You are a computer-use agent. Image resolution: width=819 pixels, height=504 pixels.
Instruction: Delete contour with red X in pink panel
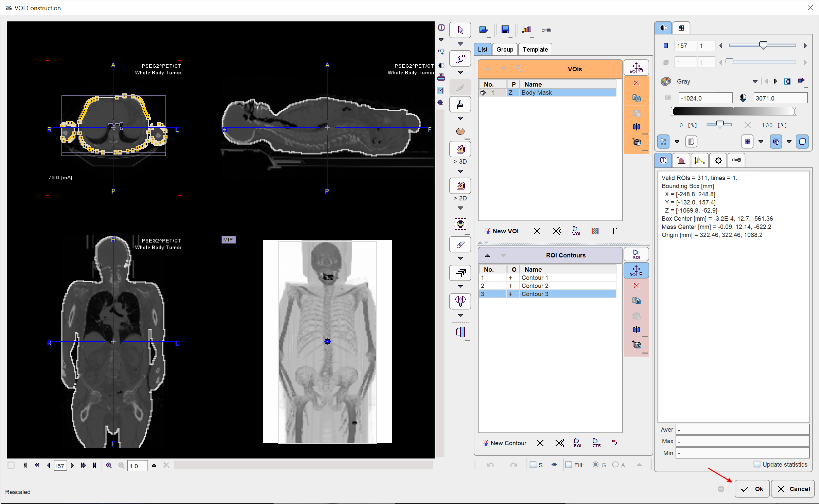pos(637,286)
